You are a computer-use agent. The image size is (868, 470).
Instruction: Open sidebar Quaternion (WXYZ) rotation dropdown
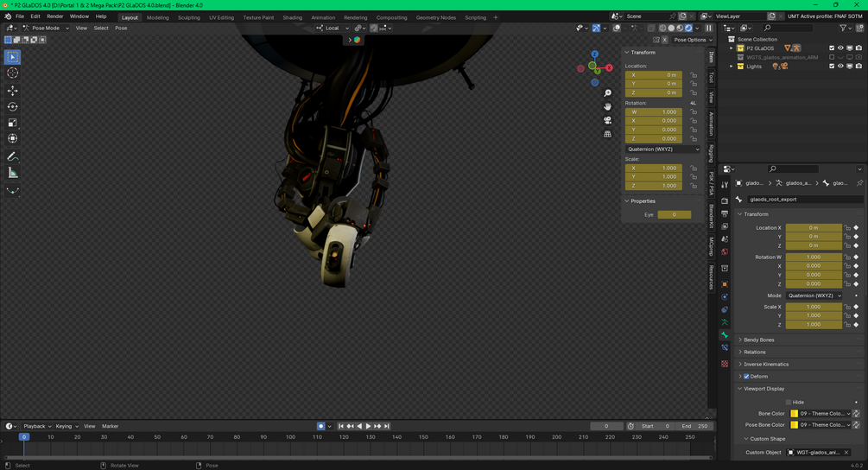coord(663,149)
